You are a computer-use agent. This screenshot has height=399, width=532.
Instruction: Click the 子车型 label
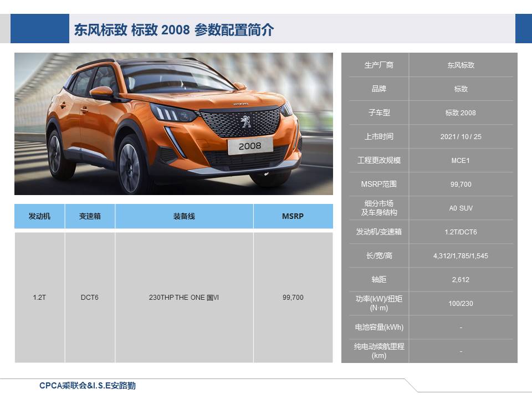[379, 112]
